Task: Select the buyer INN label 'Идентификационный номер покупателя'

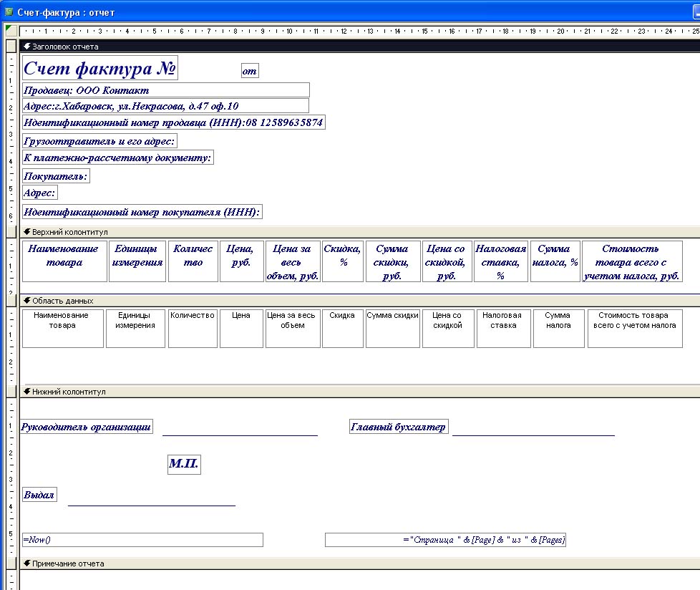Action: tap(142, 212)
